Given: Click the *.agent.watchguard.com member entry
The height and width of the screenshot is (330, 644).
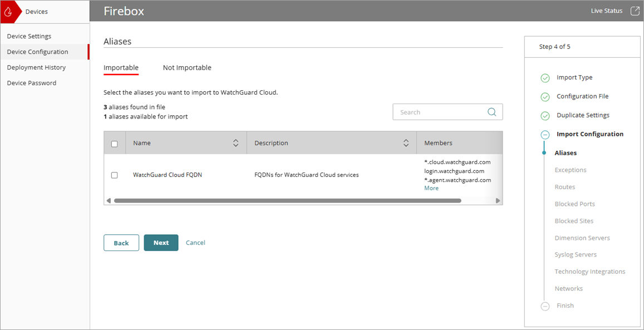Looking at the screenshot, I should (x=458, y=180).
